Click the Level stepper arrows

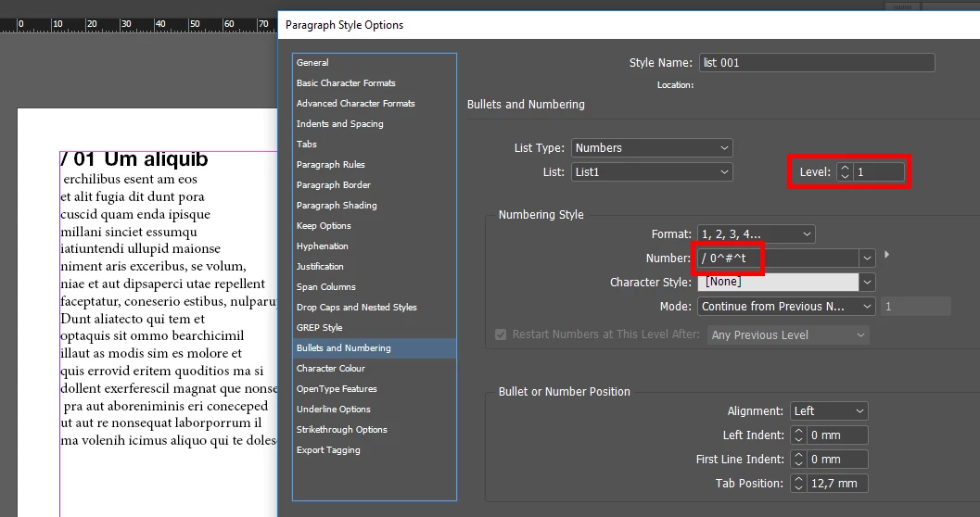845,171
